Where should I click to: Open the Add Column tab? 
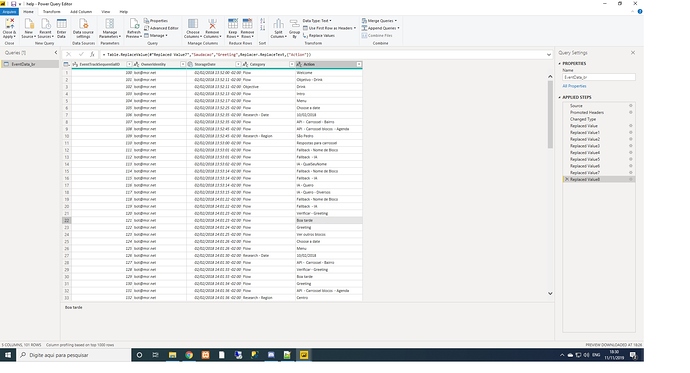point(81,11)
